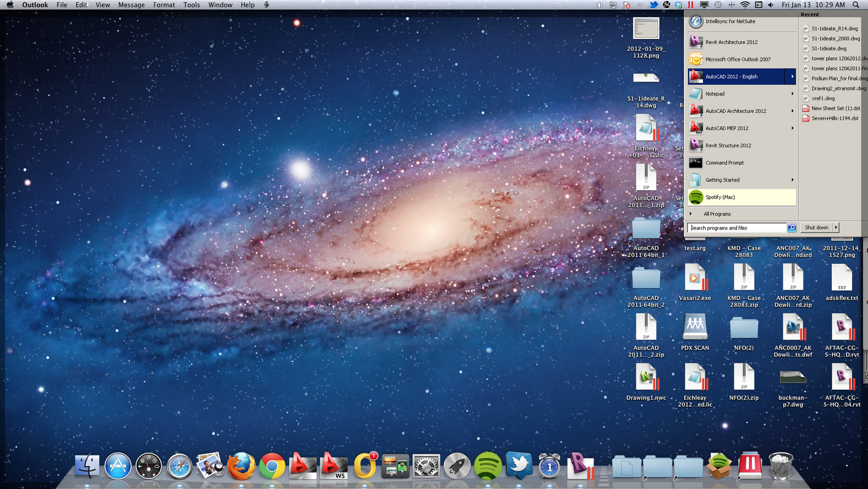Click Search programs and files field

[x=737, y=228]
